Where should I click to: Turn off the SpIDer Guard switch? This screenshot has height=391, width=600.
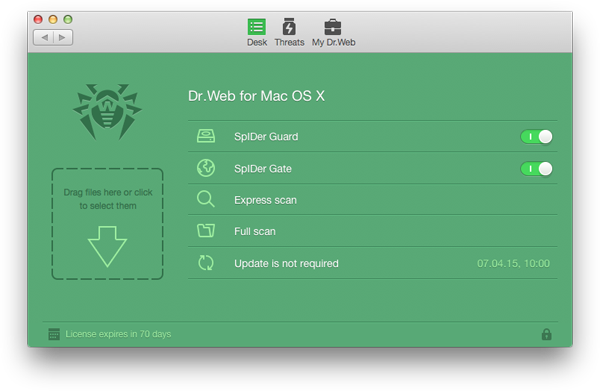(536, 137)
